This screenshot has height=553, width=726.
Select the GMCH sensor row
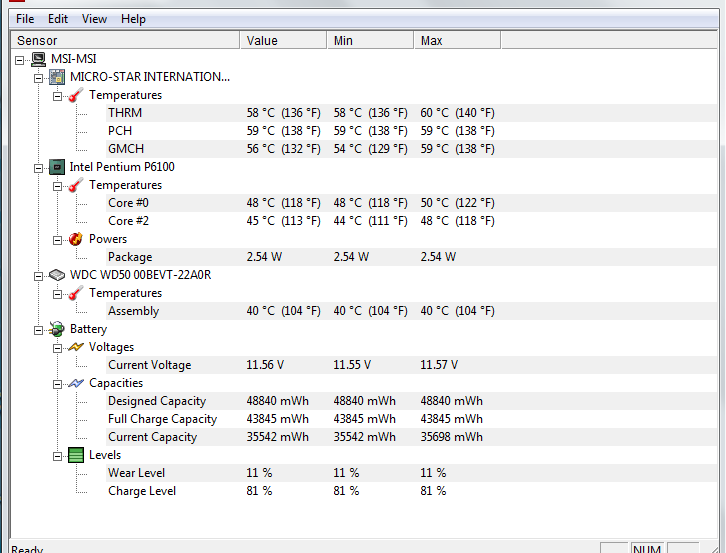pos(411,149)
